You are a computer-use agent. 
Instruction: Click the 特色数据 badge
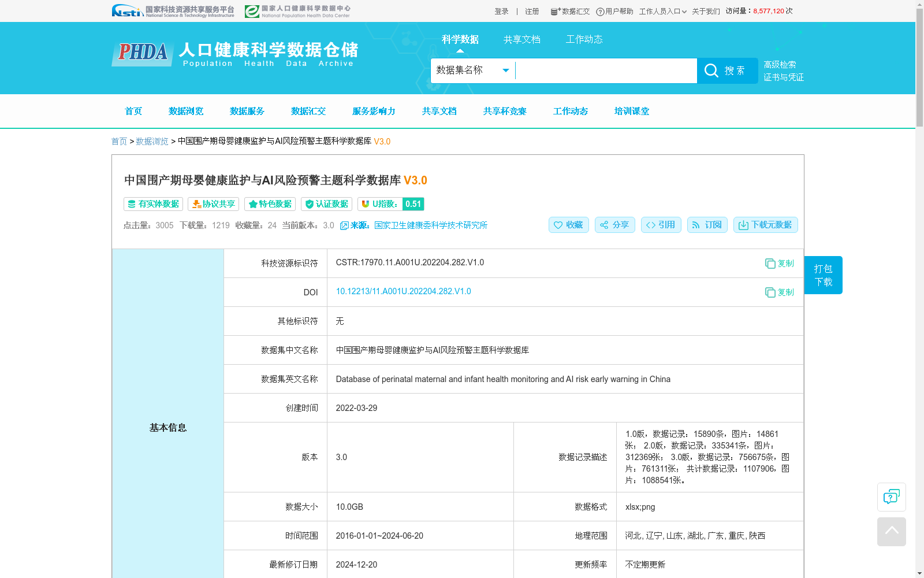(x=270, y=204)
